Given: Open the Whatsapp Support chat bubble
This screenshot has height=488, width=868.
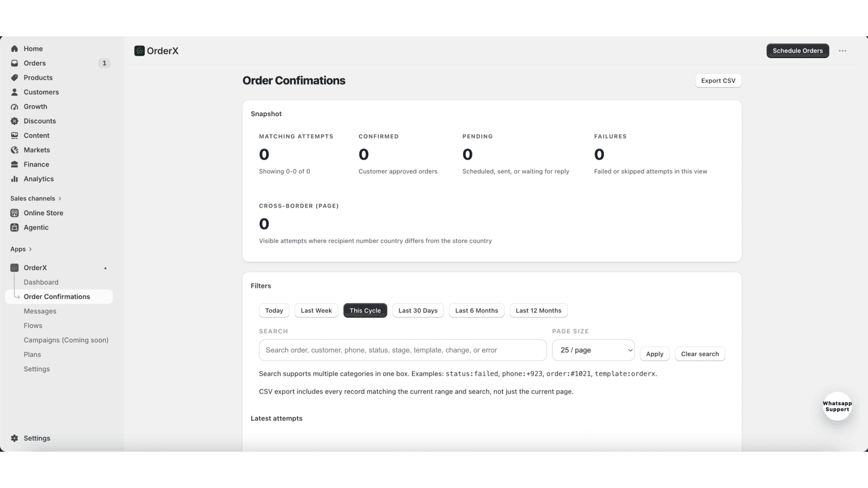Looking at the screenshot, I should coord(837,406).
